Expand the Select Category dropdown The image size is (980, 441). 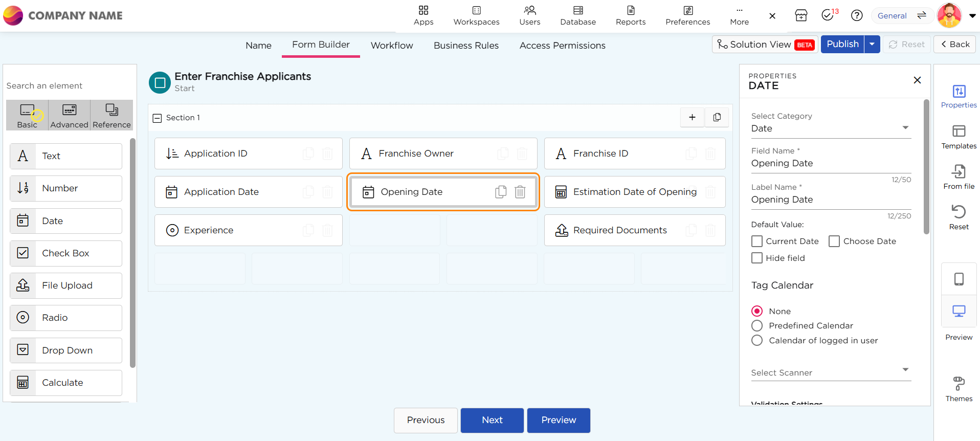click(x=831, y=128)
